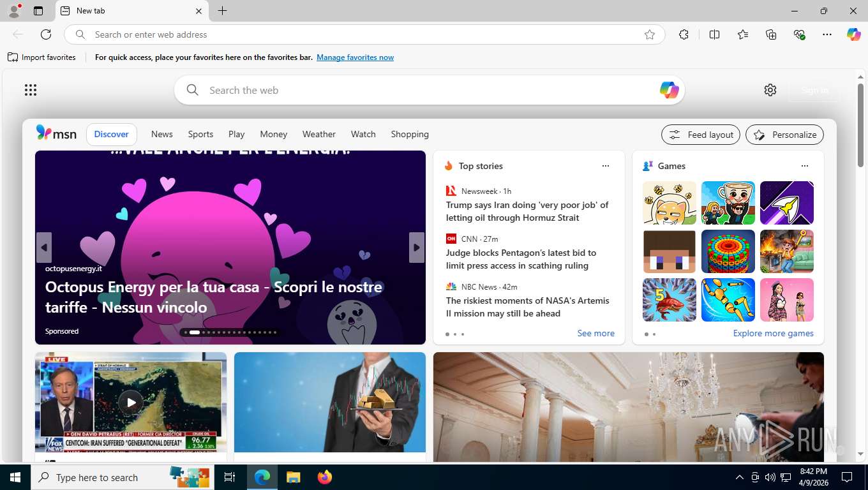The image size is (868, 490).
Task: Open Browser essentials heart icon
Action: pyautogui.click(x=799, y=34)
